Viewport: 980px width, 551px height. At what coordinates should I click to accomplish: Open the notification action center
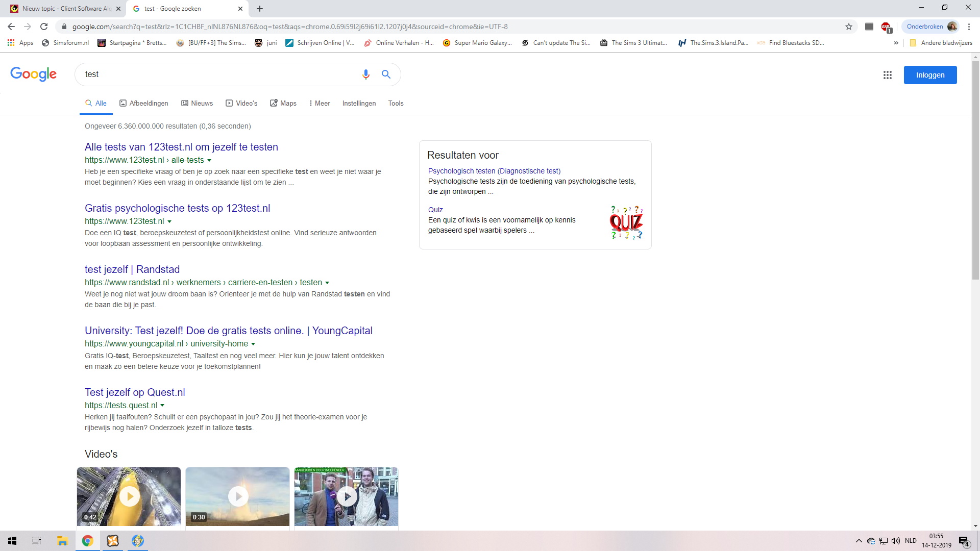(x=964, y=541)
